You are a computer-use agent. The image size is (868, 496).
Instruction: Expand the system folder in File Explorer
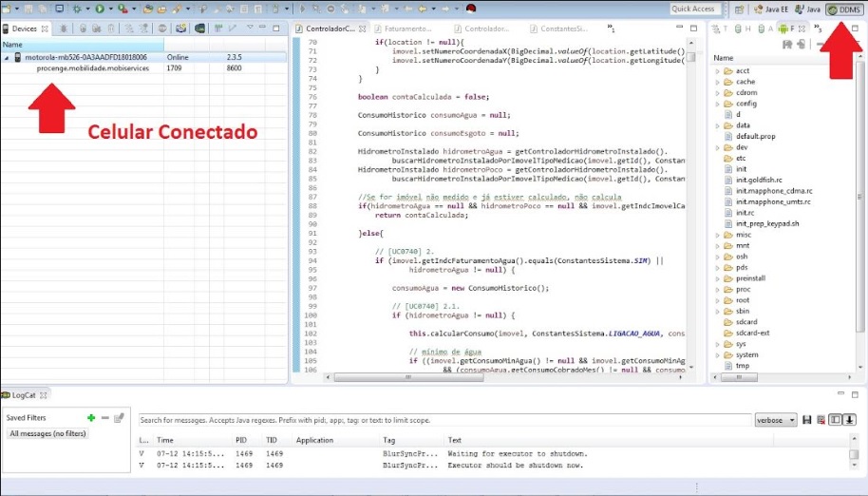pos(717,354)
